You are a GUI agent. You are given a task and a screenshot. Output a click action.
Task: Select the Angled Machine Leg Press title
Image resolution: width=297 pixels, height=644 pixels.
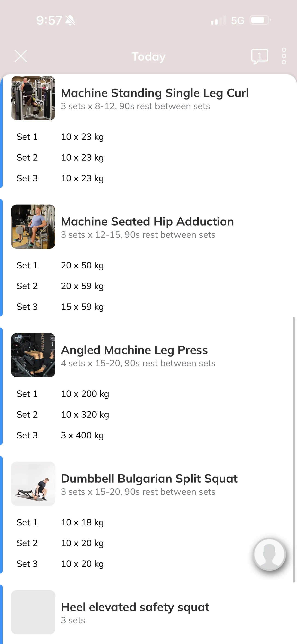(134, 350)
